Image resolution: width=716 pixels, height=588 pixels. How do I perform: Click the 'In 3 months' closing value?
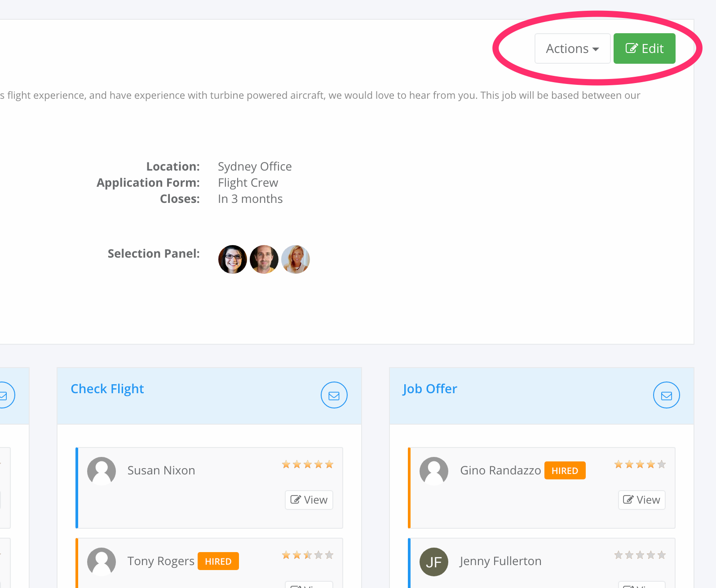[x=250, y=199]
